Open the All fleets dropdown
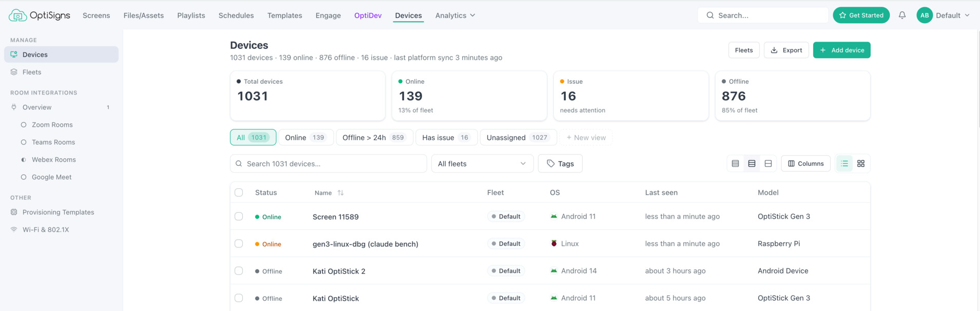Viewport: 980px width, 311px height. 482,164
